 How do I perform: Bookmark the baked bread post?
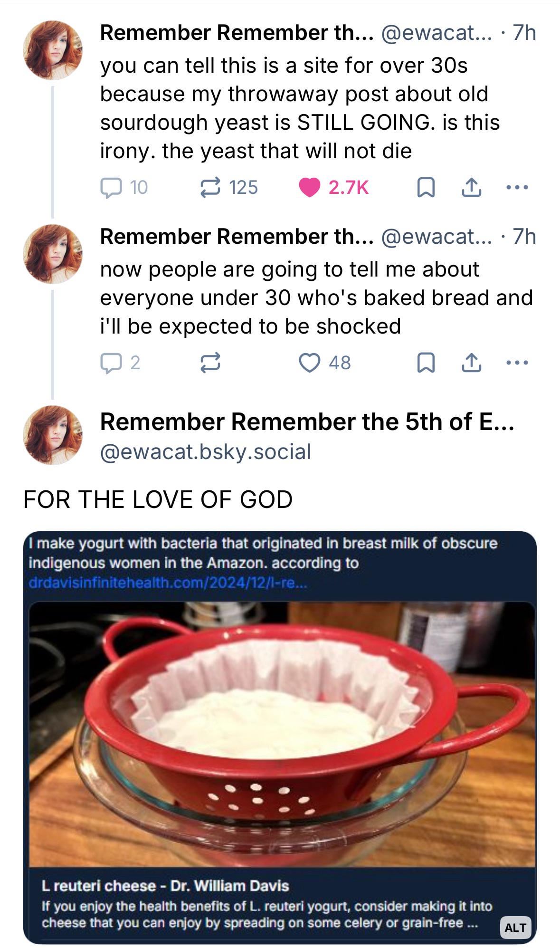tap(425, 363)
